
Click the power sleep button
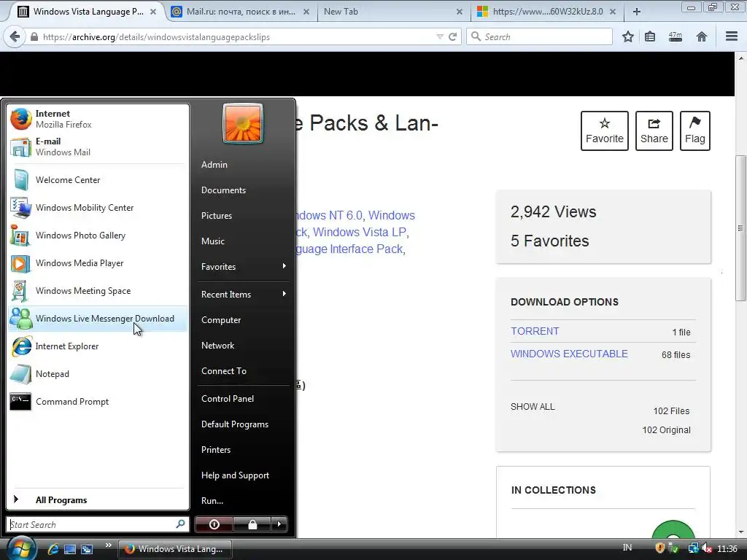214,524
